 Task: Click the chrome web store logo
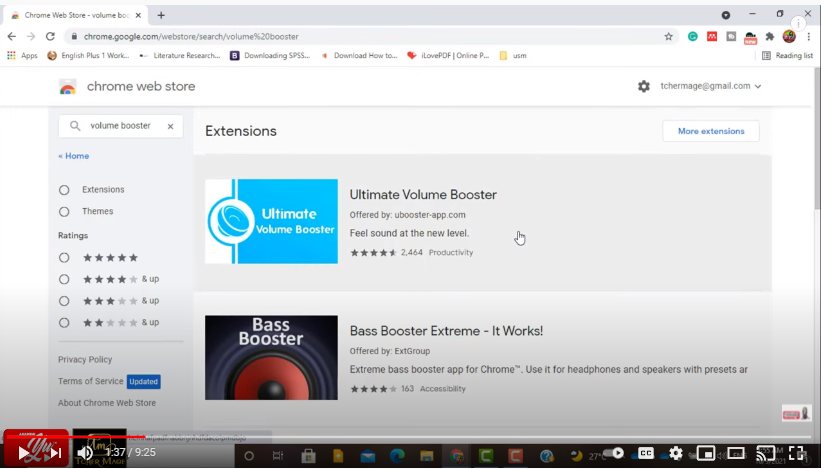[127, 86]
